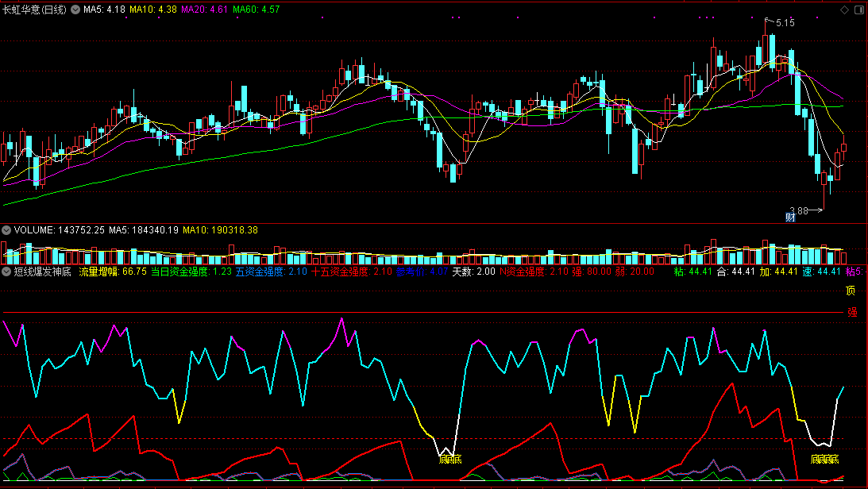Click the 3.88 low price label
Viewport: 868px width, 489px height.
pyautogui.click(x=799, y=210)
